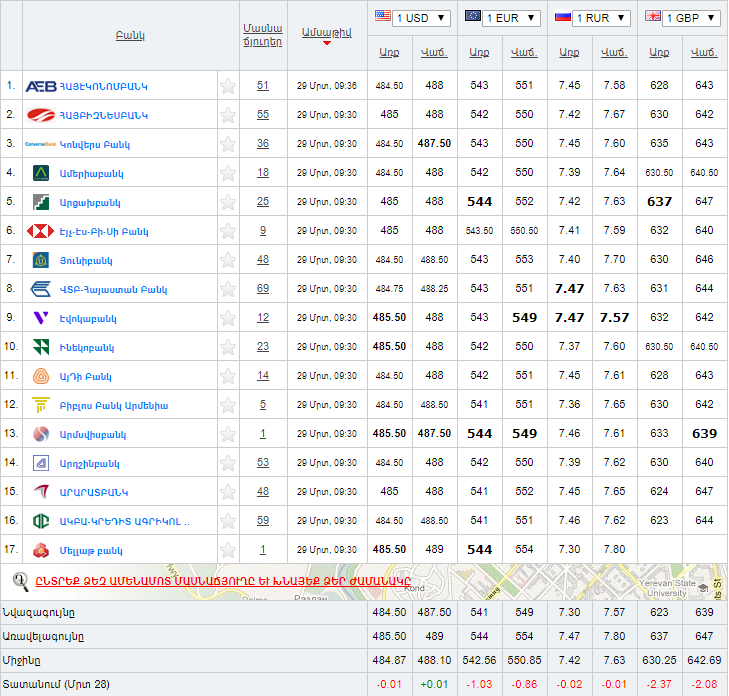
Task: Click the magnifier icon in the map banner
Action: (x=19, y=579)
